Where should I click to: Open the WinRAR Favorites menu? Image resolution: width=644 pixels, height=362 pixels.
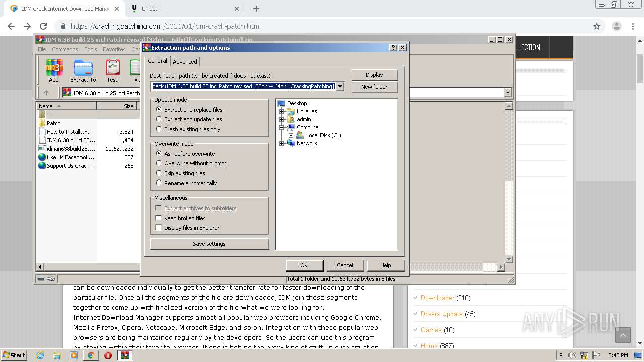(x=114, y=49)
